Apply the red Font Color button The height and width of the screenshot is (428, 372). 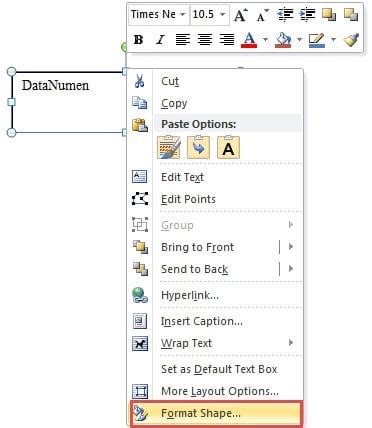249,40
